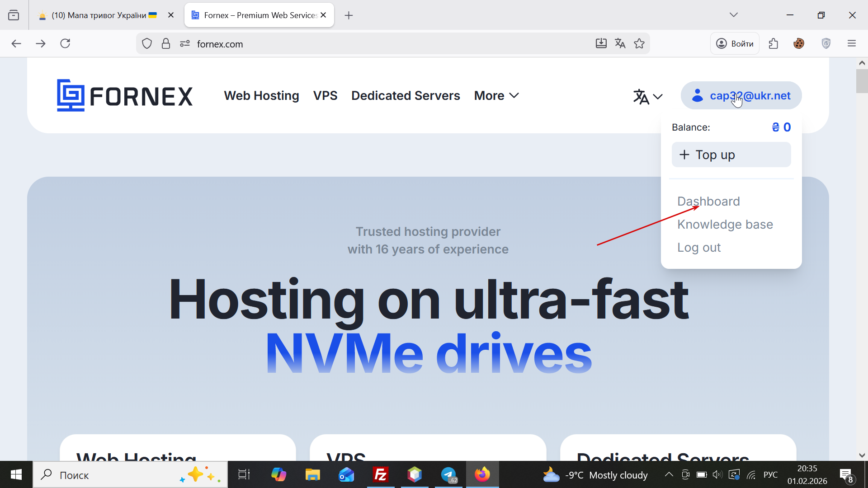
Task: Open the Firefox extensions puzzle icon
Action: (774, 44)
